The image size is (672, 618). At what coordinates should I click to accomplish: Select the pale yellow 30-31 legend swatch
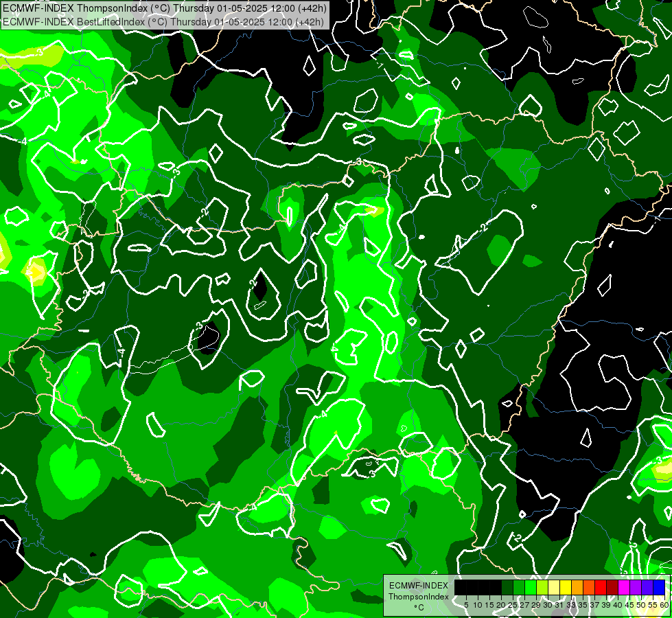pos(554,587)
